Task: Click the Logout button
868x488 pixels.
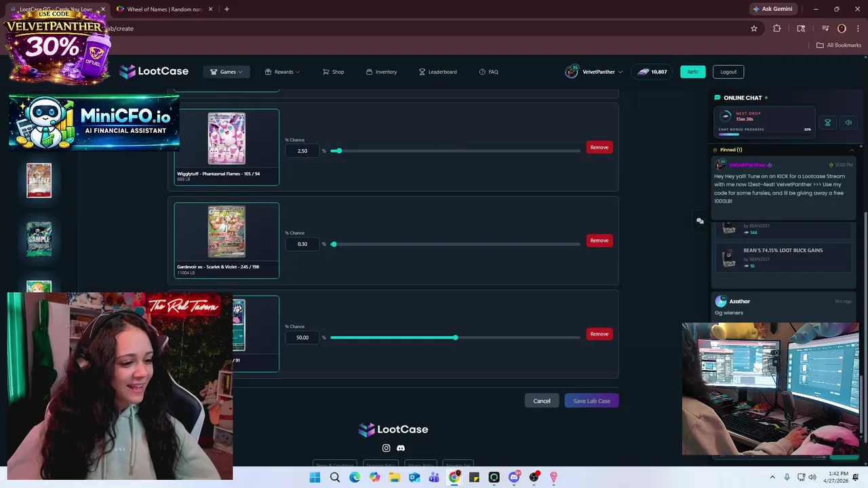Action: point(728,72)
